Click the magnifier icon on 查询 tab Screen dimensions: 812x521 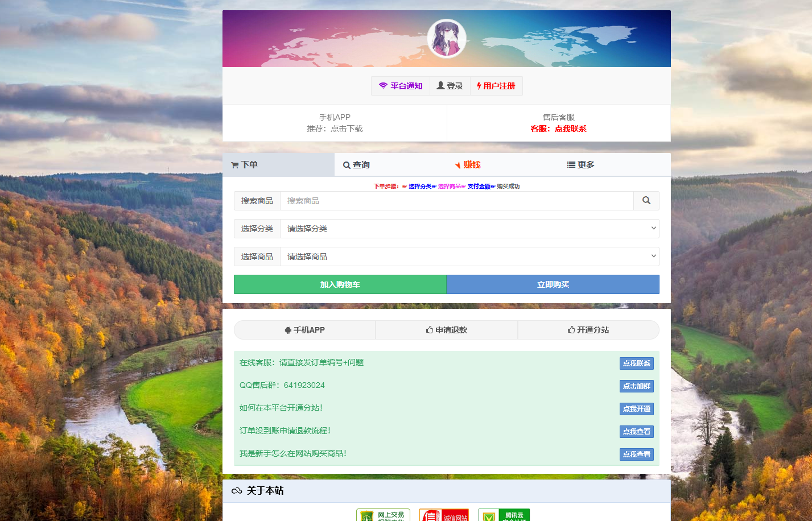pyautogui.click(x=347, y=165)
